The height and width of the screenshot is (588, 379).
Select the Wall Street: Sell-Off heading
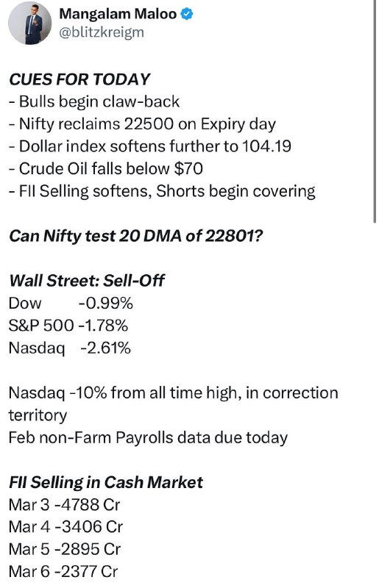(x=86, y=281)
